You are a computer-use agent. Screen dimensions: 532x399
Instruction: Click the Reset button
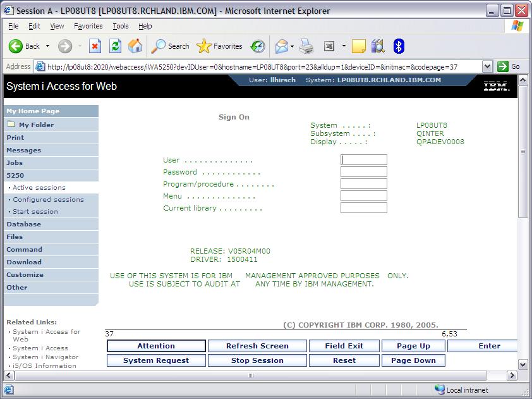coord(344,360)
